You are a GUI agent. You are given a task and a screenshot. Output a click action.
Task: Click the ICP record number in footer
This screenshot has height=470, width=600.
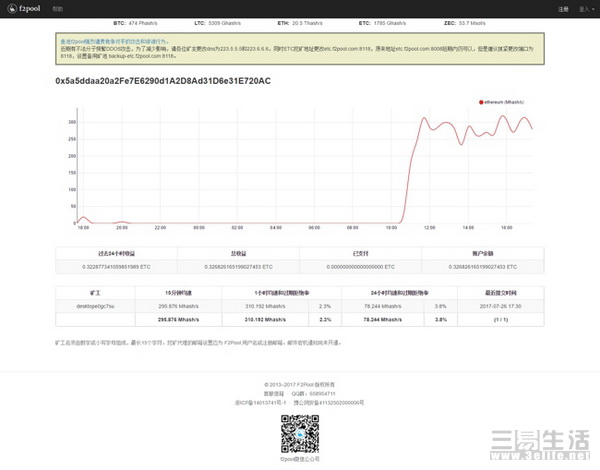[260, 403]
